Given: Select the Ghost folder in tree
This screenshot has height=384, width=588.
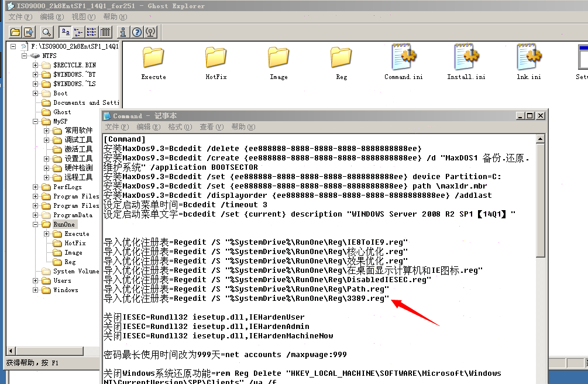Looking at the screenshot, I should (x=62, y=112).
